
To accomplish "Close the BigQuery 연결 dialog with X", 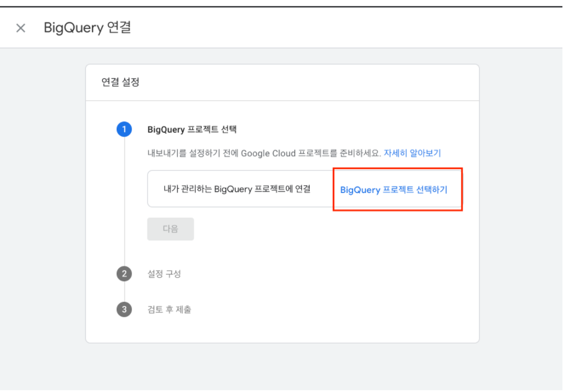I will point(21,28).
